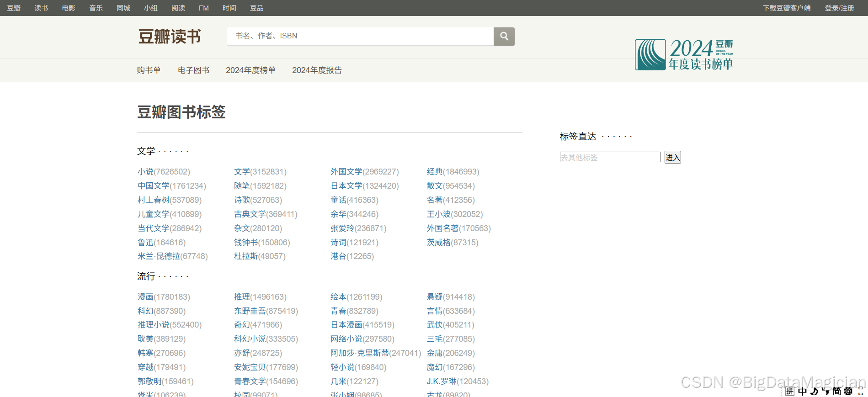Open the 网络小说 tag link
The width and height of the screenshot is (868, 397).
(x=346, y=339)
